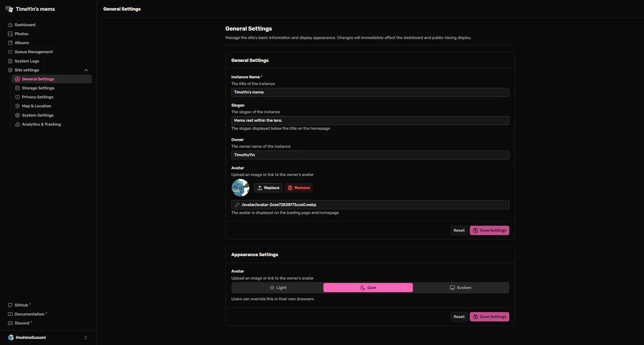Click the Discord icon
The image size is (644, 345).
tap(10, 323)
